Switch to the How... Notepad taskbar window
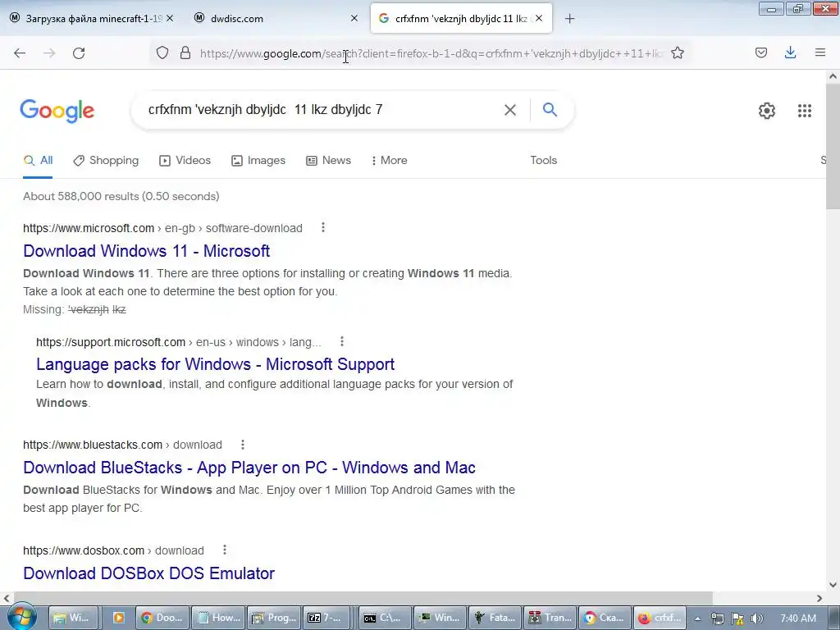The width and height of the screenshot is (840, 630). pyautogui.click(x=218, y=618)
